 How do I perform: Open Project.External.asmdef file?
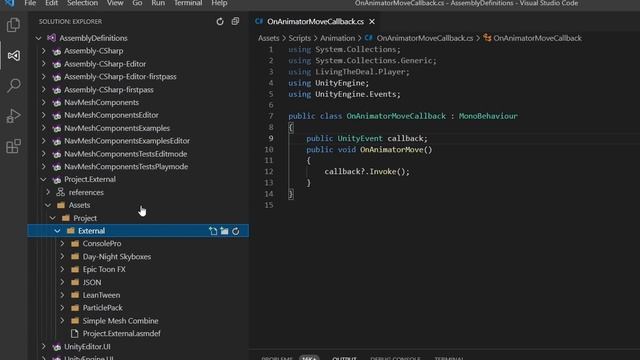pos(121,333)
